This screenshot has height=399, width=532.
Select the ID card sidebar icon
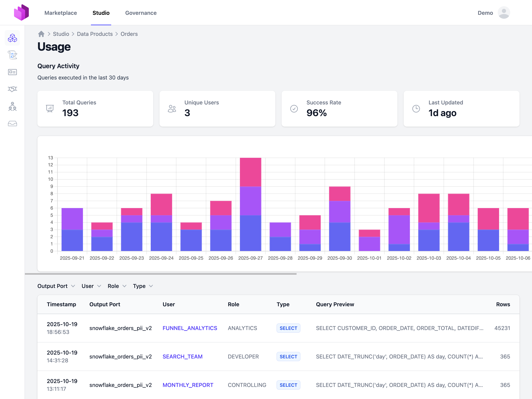tap(12, 72)
